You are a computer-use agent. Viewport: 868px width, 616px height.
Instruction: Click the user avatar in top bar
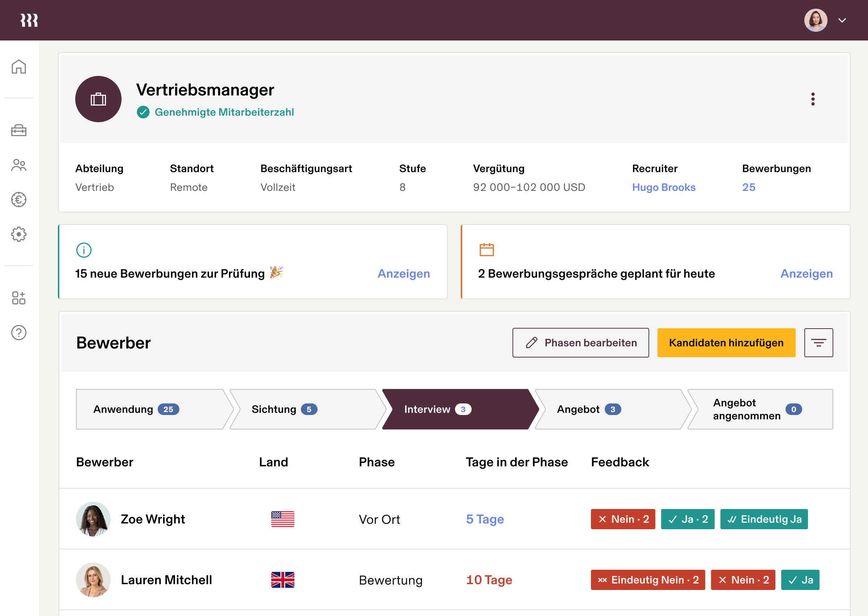click(815, 20)
